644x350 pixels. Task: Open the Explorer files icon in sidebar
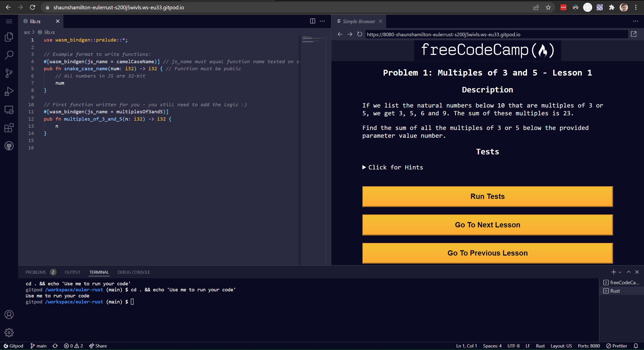tap(9, 37)
